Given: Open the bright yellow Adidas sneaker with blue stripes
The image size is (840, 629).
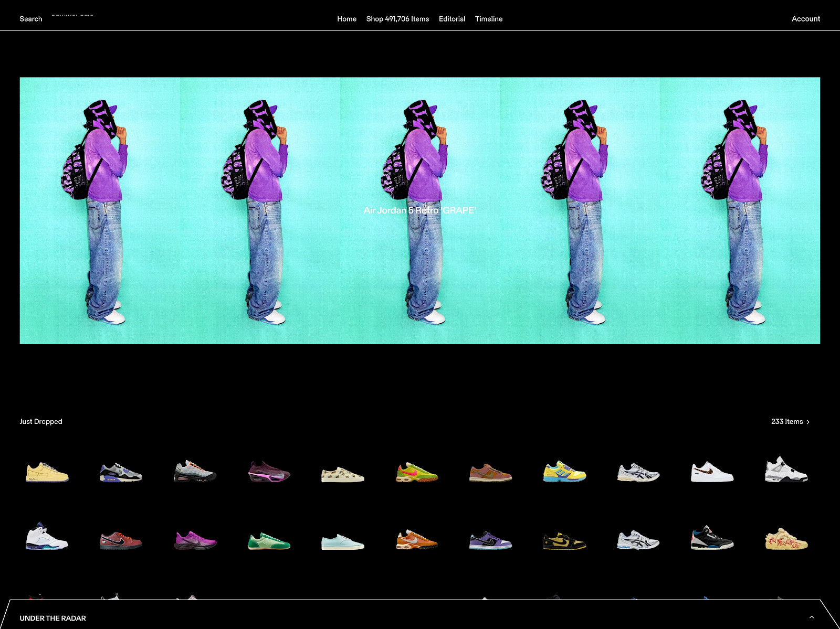Looking at the screenshot, I should coord(564,472).
